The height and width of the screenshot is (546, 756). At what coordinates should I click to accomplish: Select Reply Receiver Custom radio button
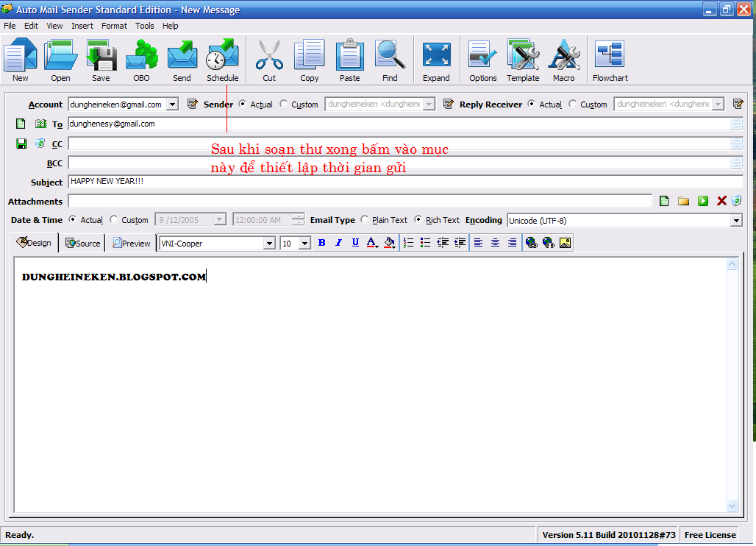[572, 104]
